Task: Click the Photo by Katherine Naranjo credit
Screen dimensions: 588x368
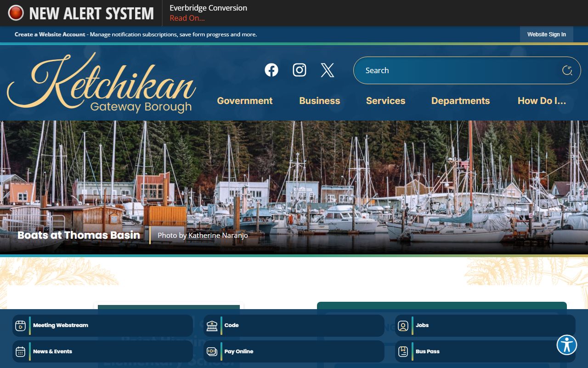Action: point(203,235)
